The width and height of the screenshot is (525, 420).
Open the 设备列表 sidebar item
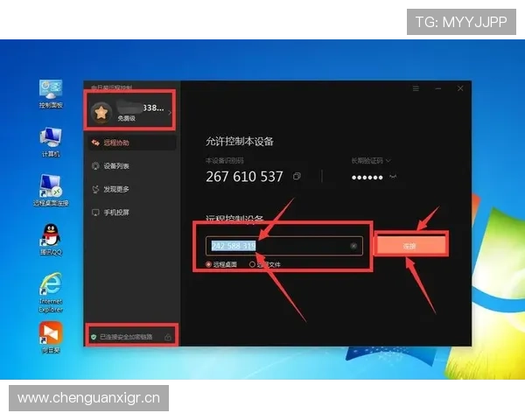pos(110,165)
